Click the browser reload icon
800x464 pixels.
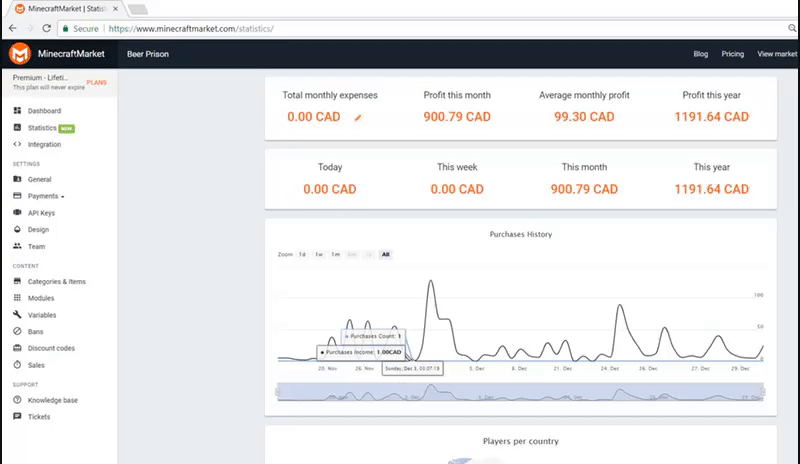(x=46, y=29)
